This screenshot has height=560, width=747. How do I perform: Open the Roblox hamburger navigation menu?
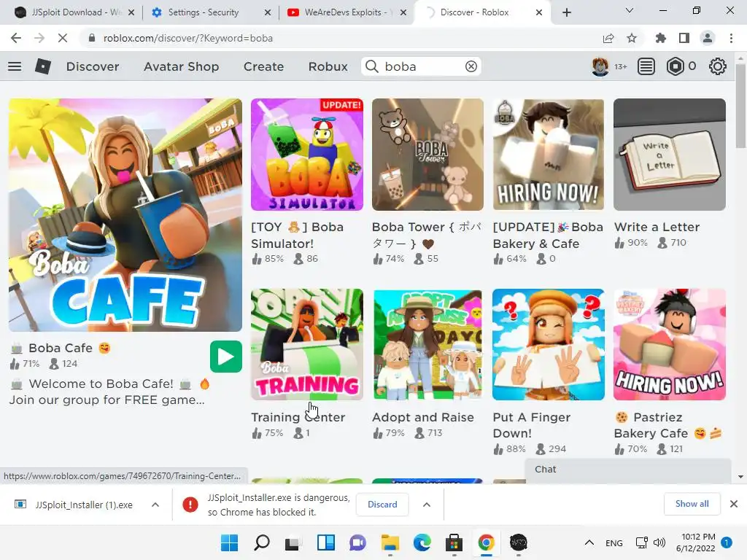point(15,66)
